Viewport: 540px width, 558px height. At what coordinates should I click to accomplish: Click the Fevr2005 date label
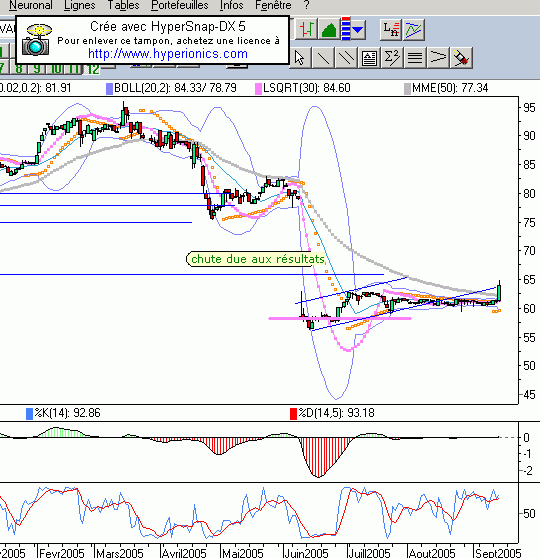tap(62, 553)
